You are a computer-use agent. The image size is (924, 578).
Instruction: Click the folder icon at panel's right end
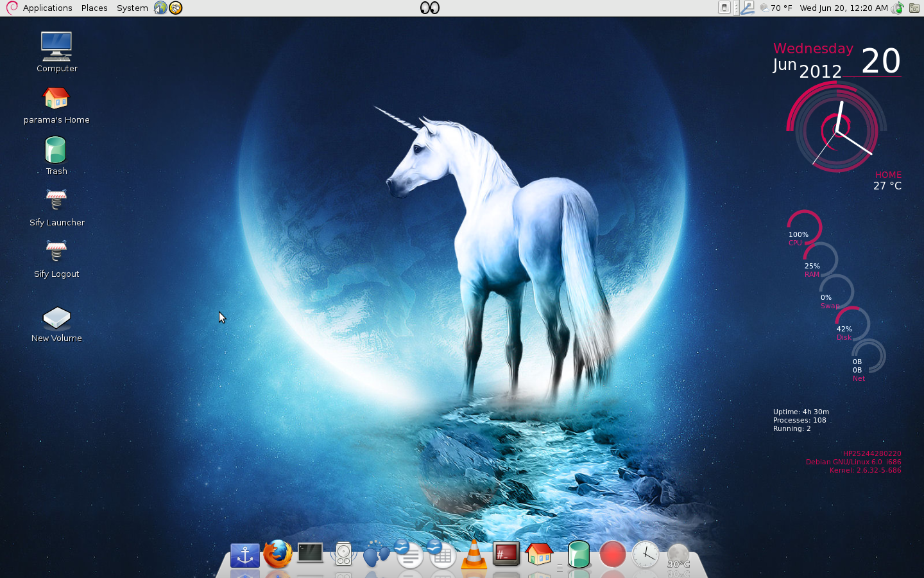pos(914,8)
